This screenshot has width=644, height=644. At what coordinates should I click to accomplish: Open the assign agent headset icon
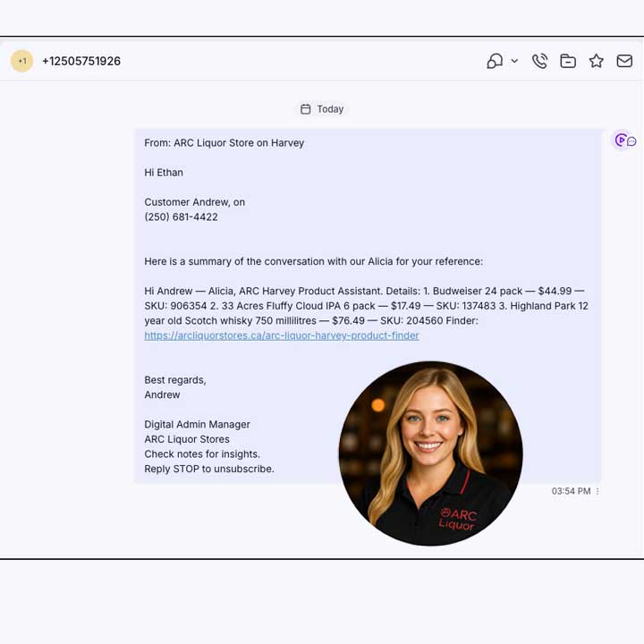coord(495,61)
